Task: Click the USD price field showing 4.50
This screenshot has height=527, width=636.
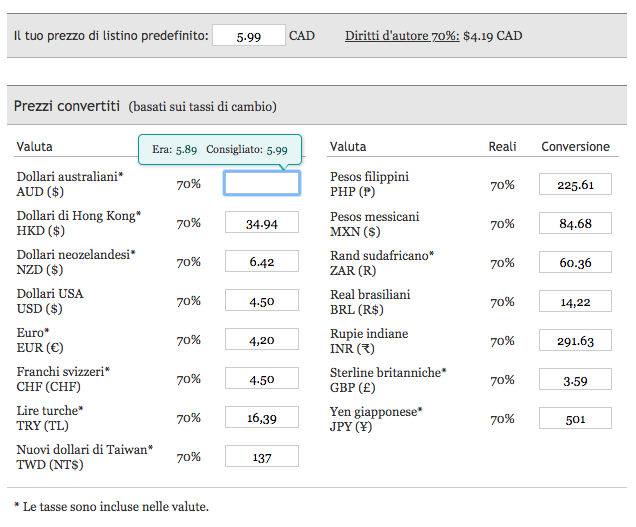Action: tap(261, 301)
